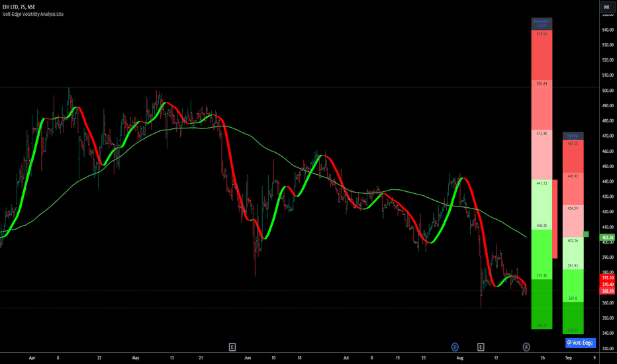Click the Apr label on time axis
The image size is (617, 364).
tap(32, 358)
